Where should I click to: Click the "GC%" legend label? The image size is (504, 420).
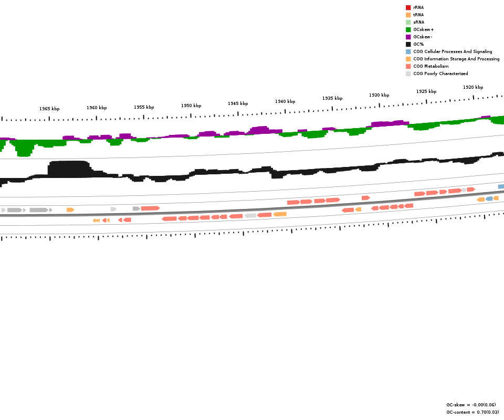point(418,44)
